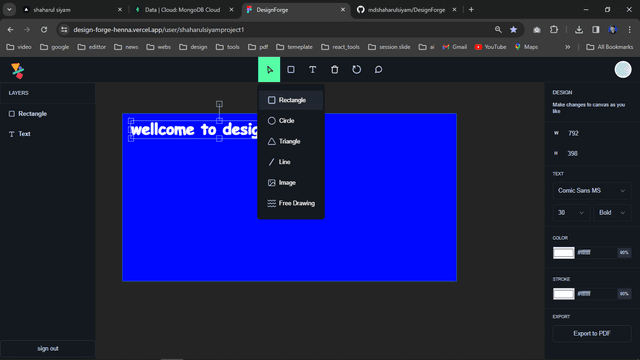The height and width of the screenshot is (360, 640).
Task: Open the Comic Sans MS font dropdown
Action: click(592, 191)
